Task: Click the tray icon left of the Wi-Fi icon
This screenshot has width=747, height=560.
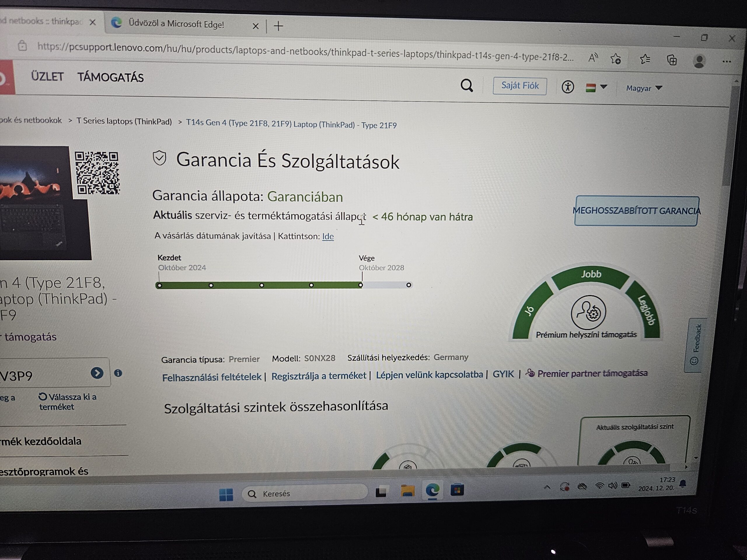Action: pyautogui.click(x=582, y=487)
